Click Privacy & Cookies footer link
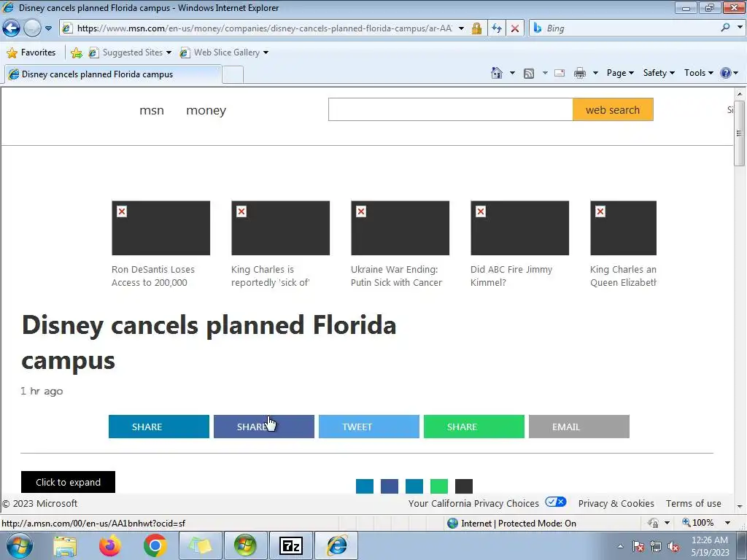747x560 pixels. point(616,503)
